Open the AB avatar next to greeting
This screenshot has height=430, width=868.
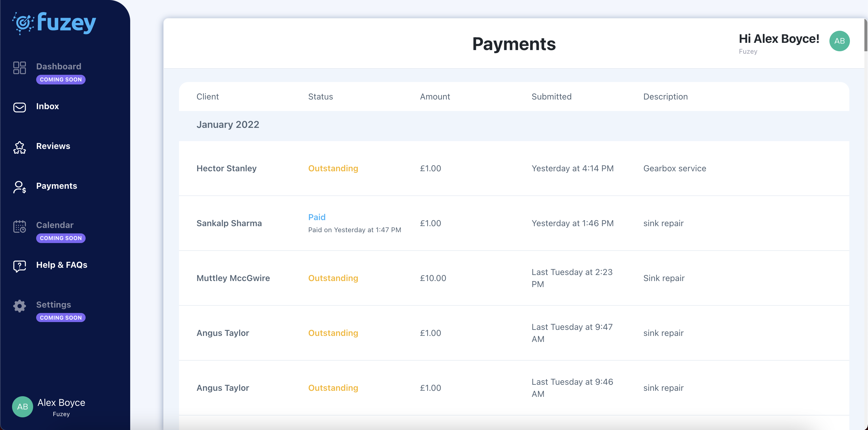[x=839, y=40]
